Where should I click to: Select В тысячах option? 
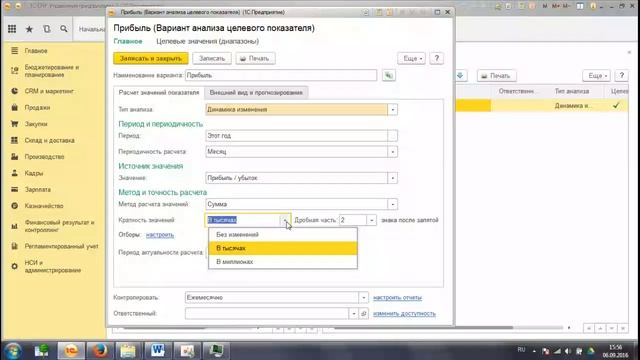283,248
